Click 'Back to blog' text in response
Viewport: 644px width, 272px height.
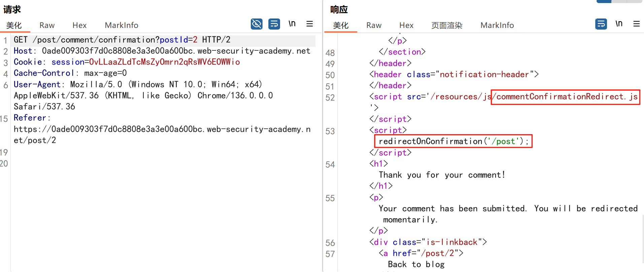click(x=416, y=264)
